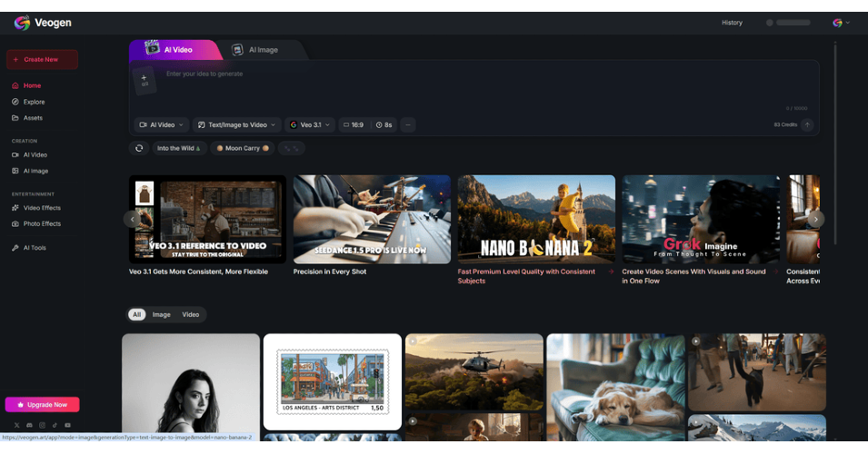This screenshot has width=868, height=454.
Task: Expand the Text/Image to Video dropdown
Action: (x=236, y=125)
